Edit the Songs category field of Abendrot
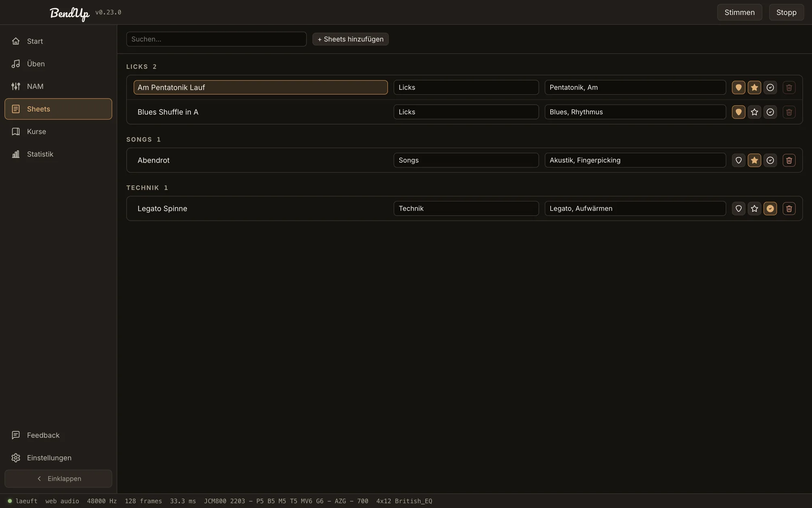 [466, 160]
